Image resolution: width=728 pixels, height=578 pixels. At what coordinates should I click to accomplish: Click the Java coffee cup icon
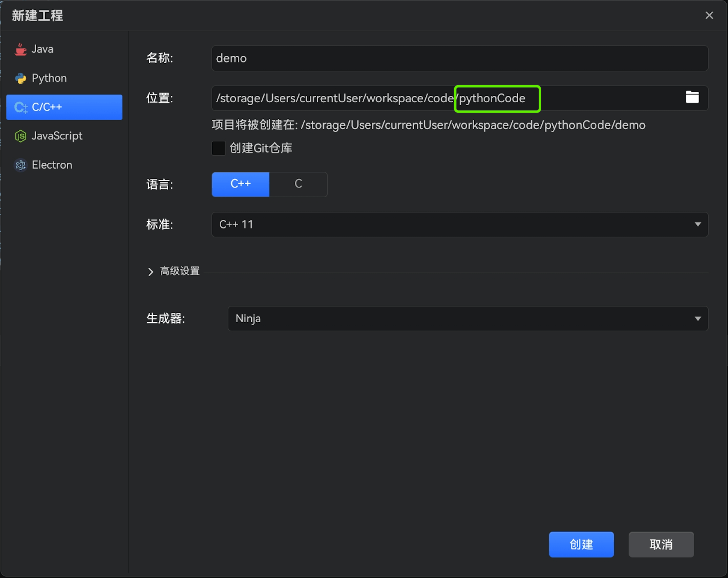click(x=21, y=49)
